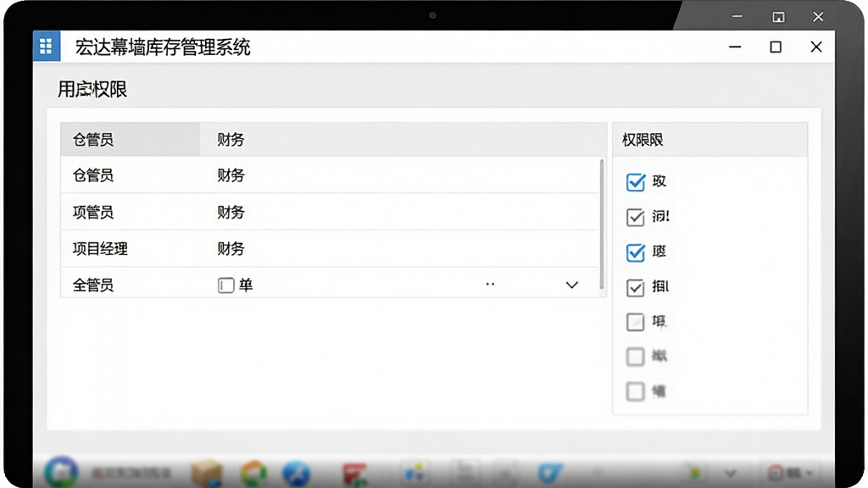Click the 用户权限 page heading
This screenshot has height=488, width=868.
pos(92,89)
